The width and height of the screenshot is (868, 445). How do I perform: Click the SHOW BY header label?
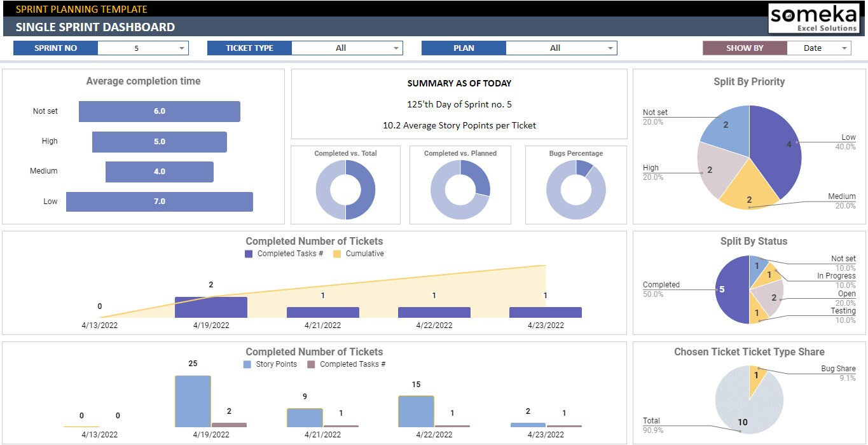pyautogui.click(x=744, y=48)
